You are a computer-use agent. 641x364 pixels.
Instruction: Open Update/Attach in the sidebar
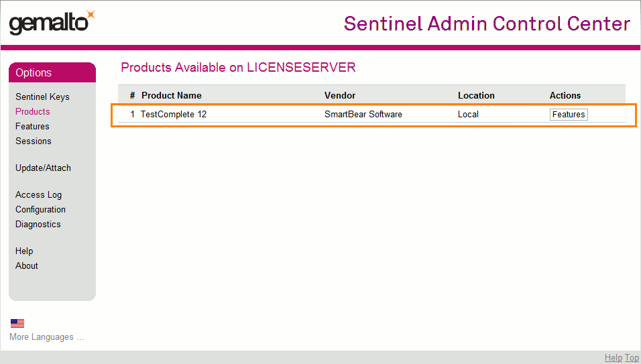click(43, 168)
